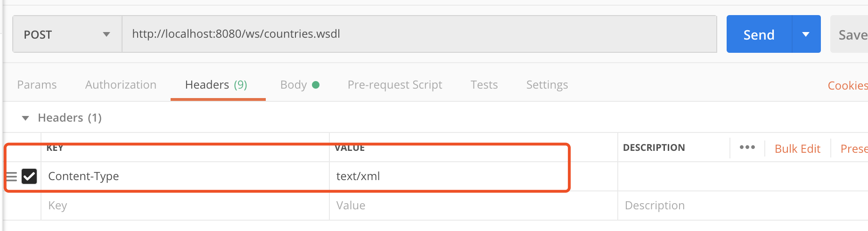Uncheck the Content-Type header checkbox
Image resolution: width=868 pixels, height=231 pixels.
pyautogui.click(x=29, y=176)
